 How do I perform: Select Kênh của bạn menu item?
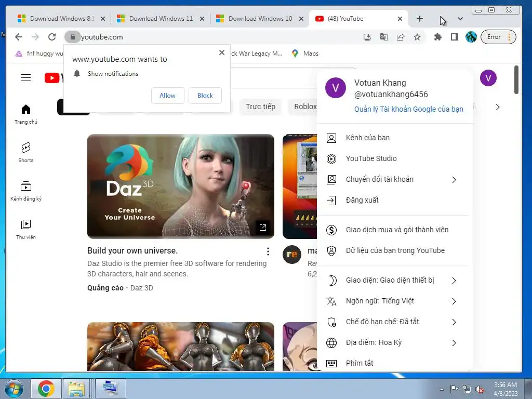click(x=395, y=138)
